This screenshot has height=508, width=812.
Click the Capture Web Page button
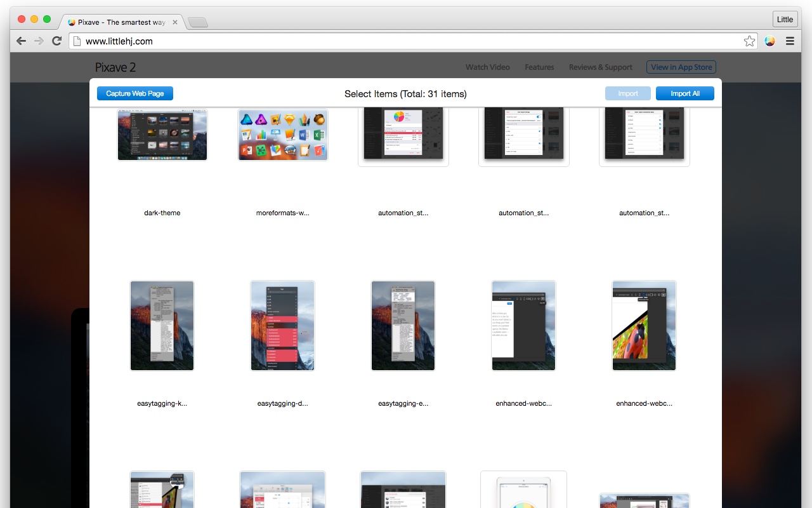[x=135, y=93]
